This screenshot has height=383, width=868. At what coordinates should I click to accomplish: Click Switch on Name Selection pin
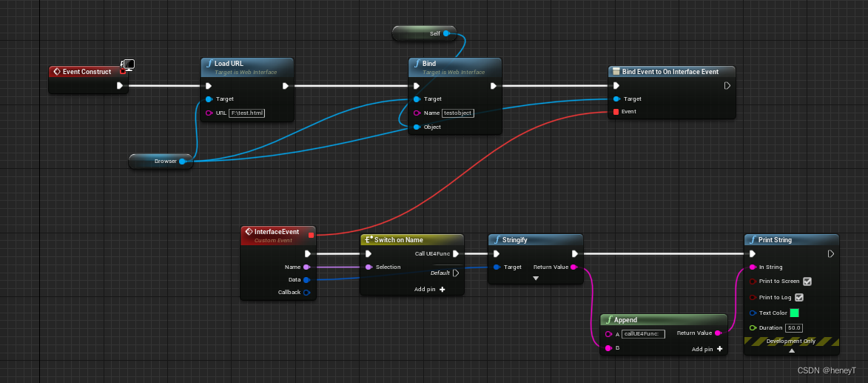click(368, 267)
